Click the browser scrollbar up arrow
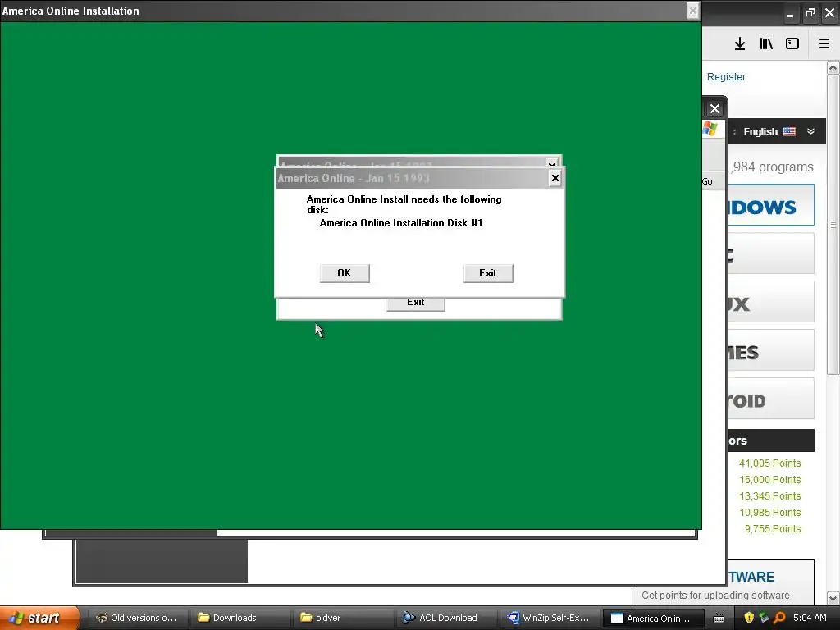This screenshot has width=840, height=630. [833, 67]
